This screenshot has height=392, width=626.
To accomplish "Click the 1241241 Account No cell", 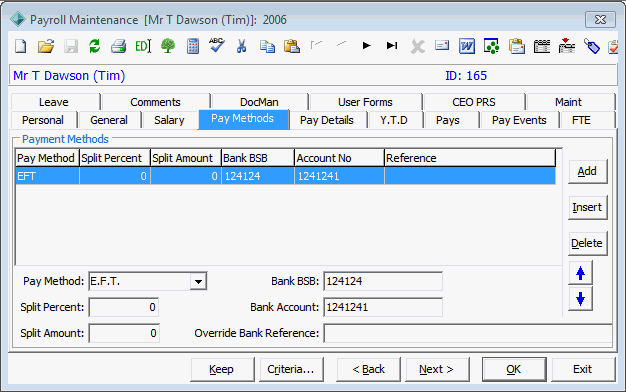I will [x=339, y=176].
